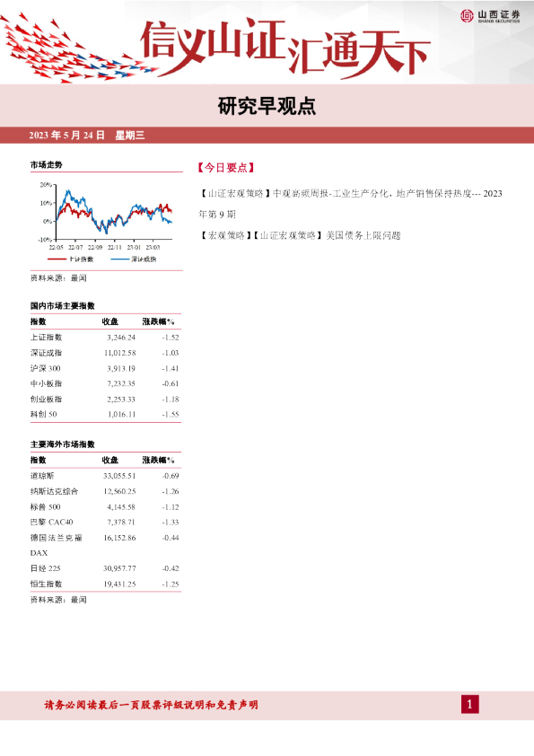Select the 上证指数 table row

pyautogui.click(x=106, y=338)
